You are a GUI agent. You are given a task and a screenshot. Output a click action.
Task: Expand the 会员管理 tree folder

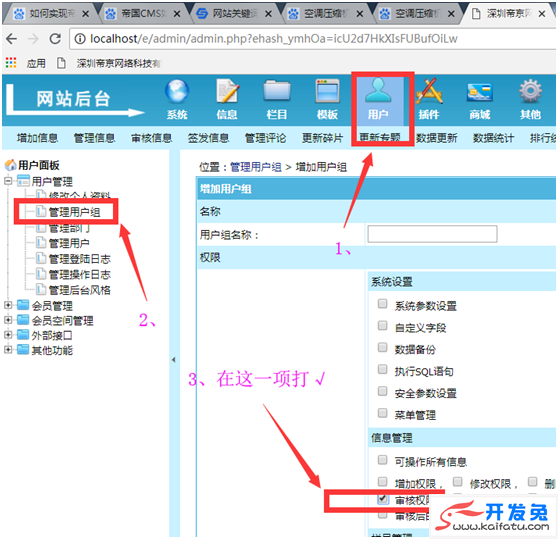[8, 305]
